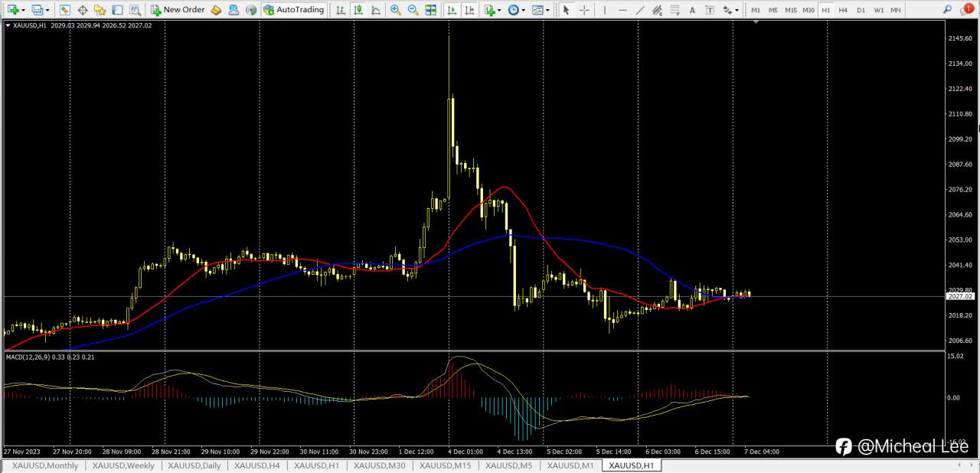Select the crosshair tool

tap(584, 10)
